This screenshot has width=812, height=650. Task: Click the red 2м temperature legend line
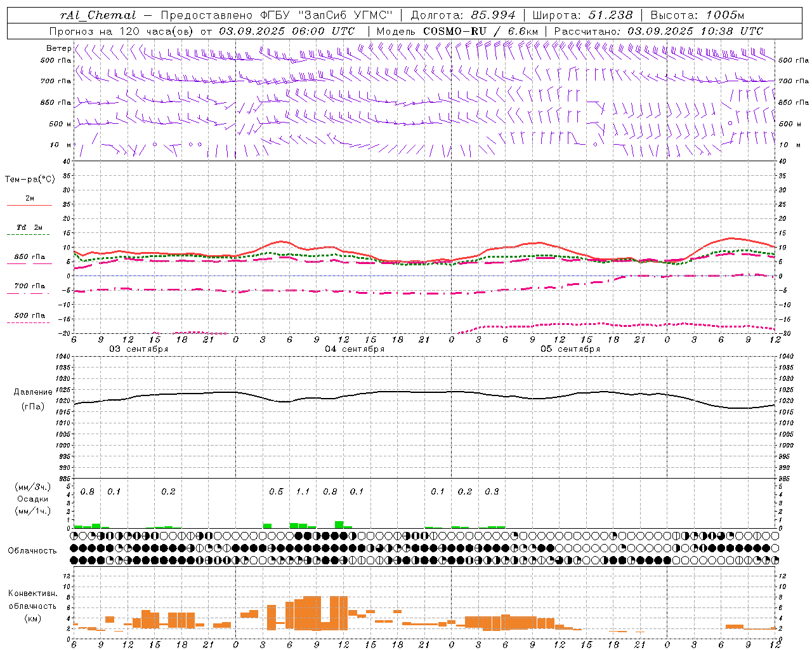tap(29, 205)
